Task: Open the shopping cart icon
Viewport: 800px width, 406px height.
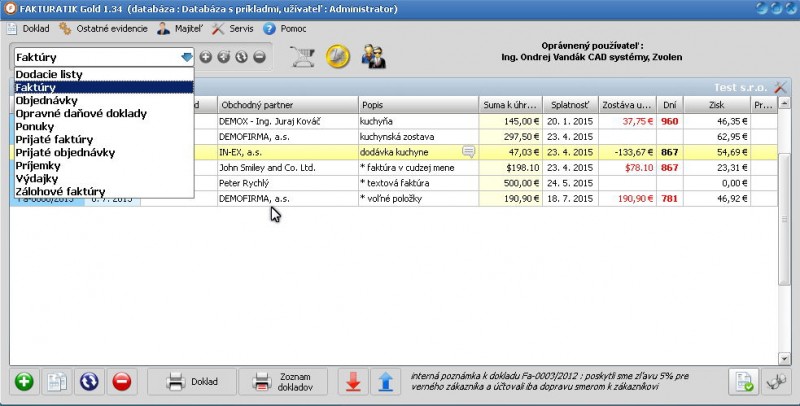Action: point(303,56)
